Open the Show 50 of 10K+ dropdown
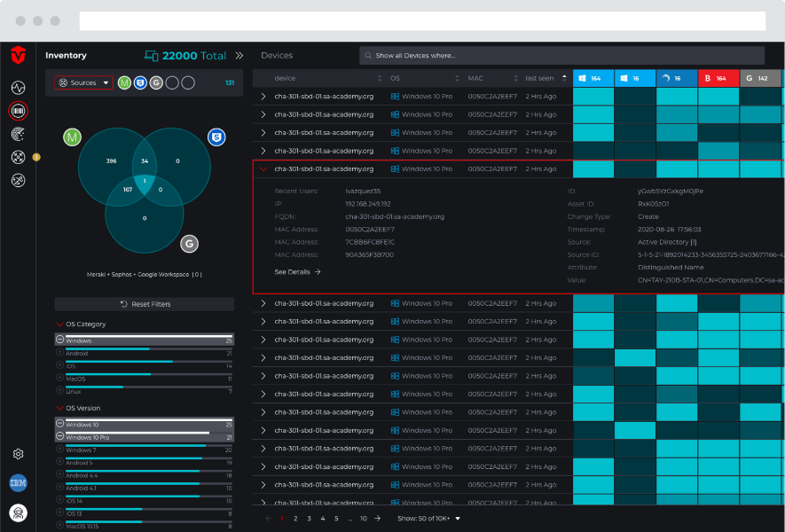 [428, 519]
